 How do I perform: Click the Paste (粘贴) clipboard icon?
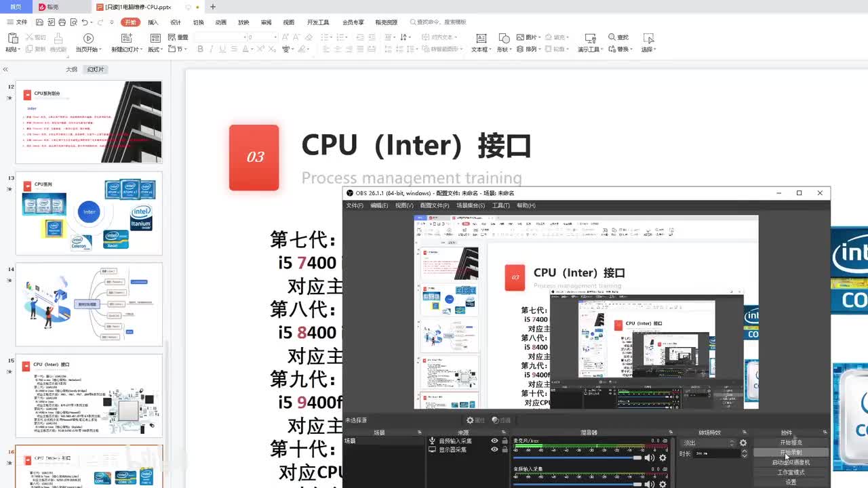coord(12,39)
